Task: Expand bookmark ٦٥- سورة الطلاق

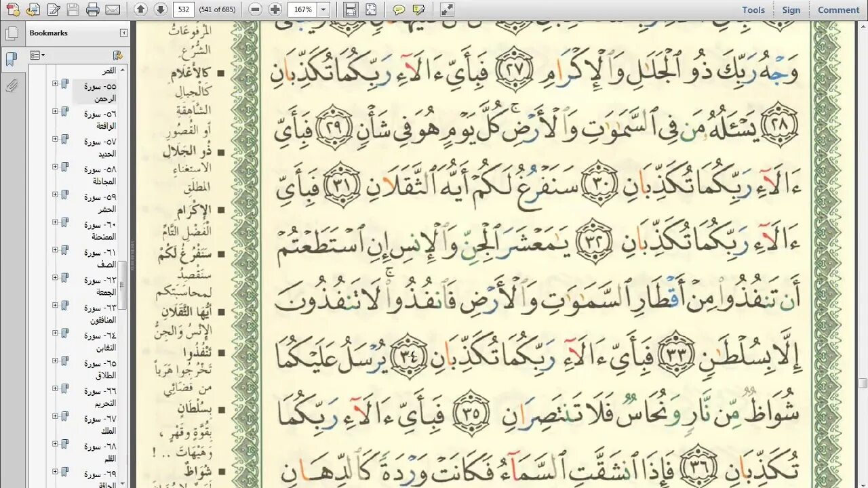Action: coord(55,361)
